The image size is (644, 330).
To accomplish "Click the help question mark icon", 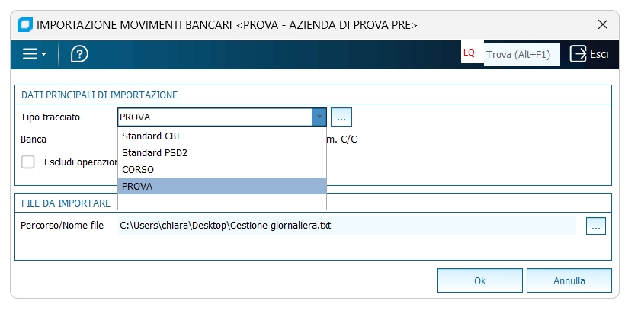I will tap(79, 53).
